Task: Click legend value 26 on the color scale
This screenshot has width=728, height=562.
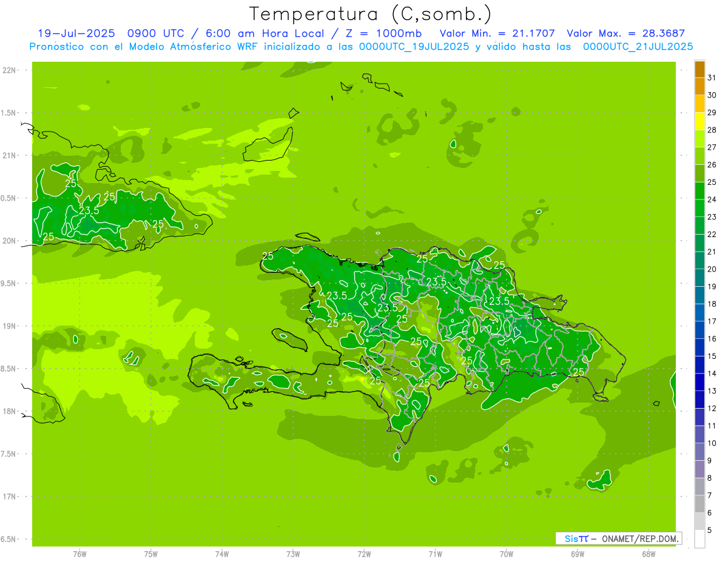Action: click(712, 164)
